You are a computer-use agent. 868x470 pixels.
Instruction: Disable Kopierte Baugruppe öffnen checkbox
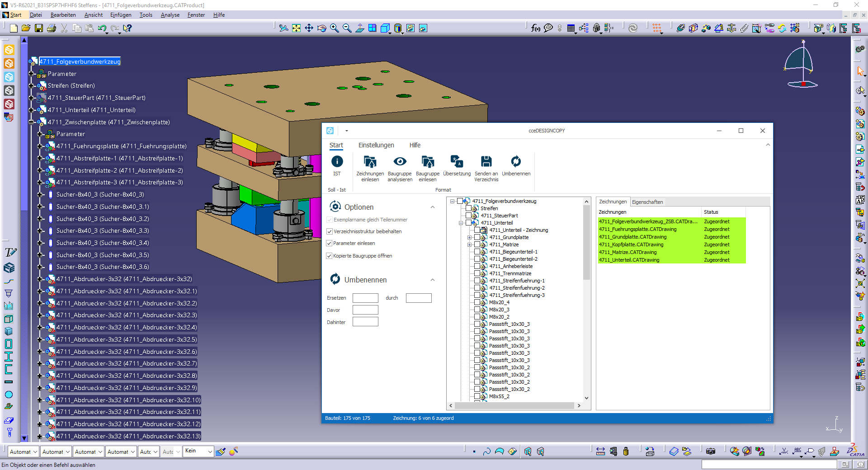click(x=330, y=256)
